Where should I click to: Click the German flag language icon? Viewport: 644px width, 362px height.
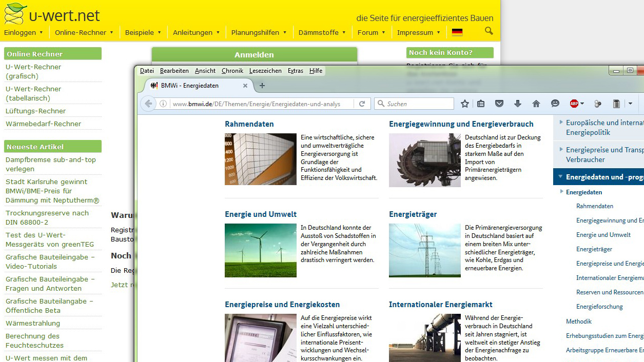457,32
